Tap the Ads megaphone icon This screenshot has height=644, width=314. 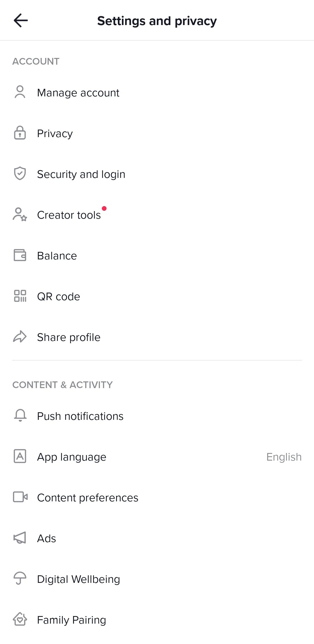[x=20, y=538]
